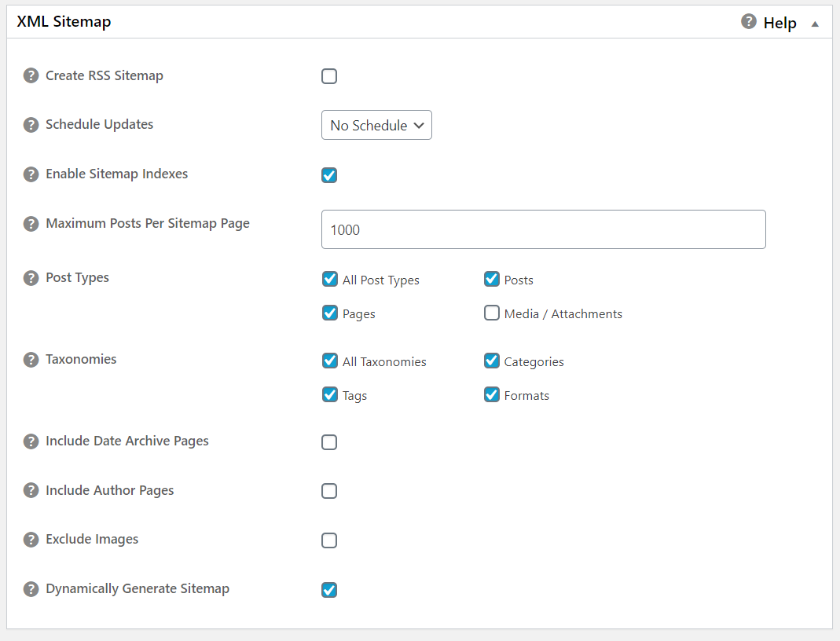Uncheck the Categories taxonomy
The image size is (840, 641).
coord(492,361)
